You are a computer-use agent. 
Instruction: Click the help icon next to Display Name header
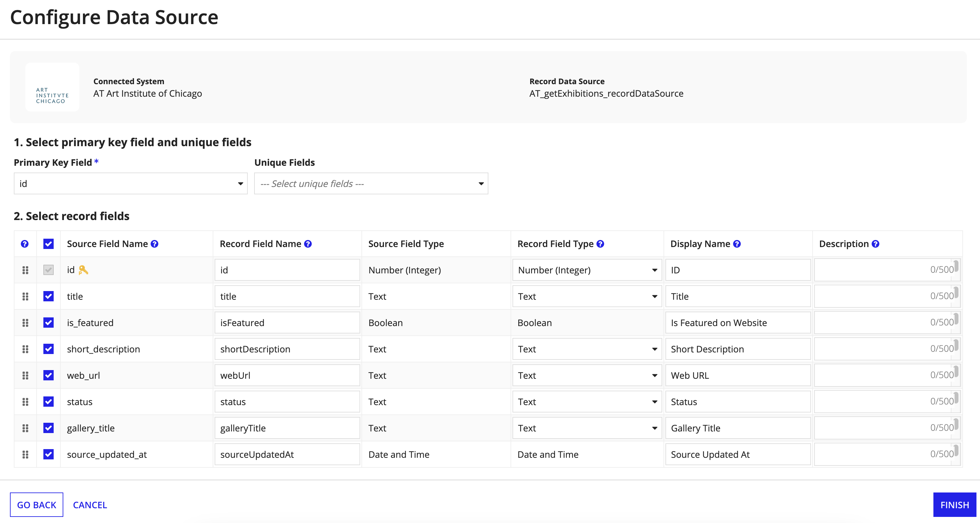coord(737,244)
